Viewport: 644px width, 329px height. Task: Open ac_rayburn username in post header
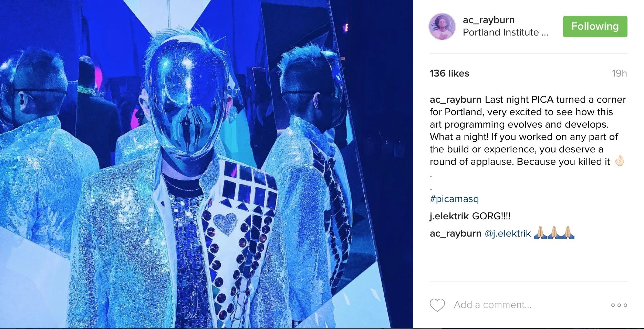point(489,20)
